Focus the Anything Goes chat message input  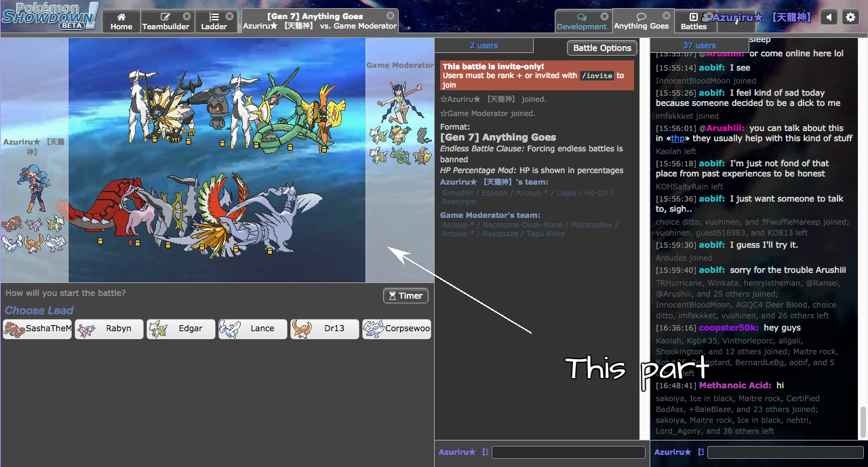coord(785,452)
